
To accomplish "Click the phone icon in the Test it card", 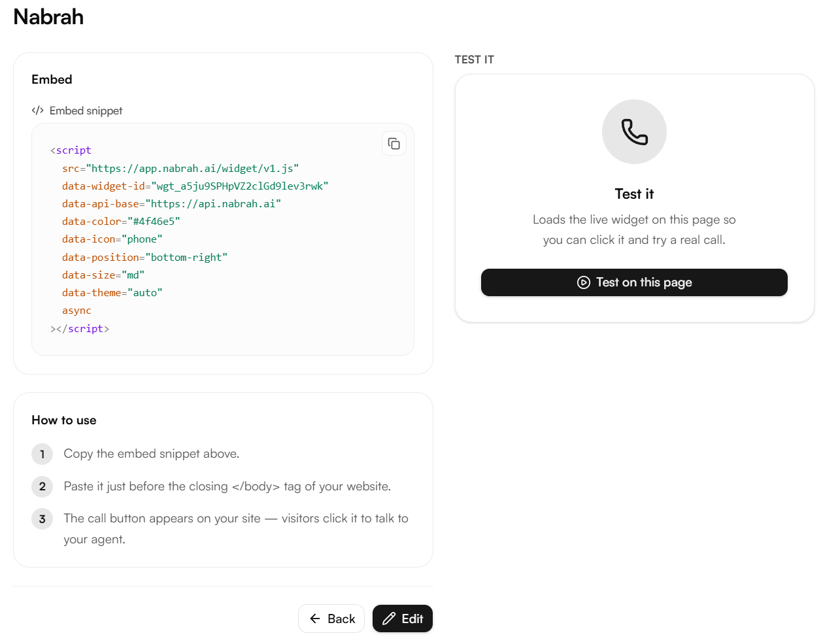I will (x=634, y=131).
